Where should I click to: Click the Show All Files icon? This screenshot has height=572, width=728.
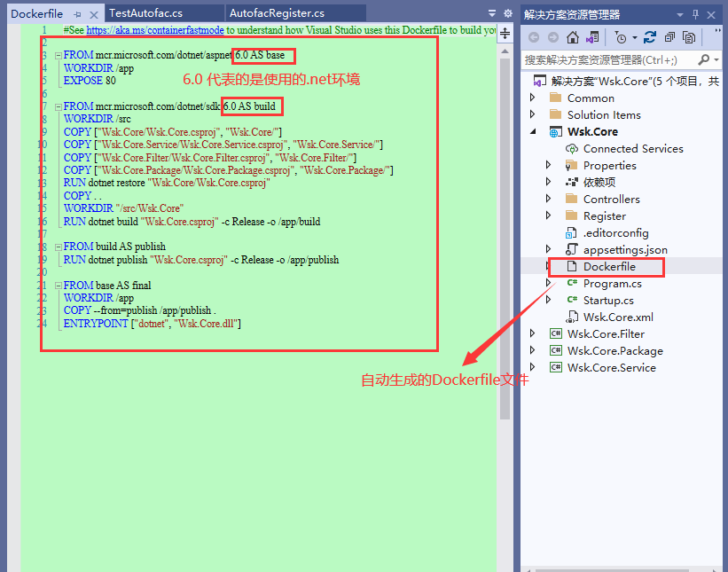(x=689, y=37)
